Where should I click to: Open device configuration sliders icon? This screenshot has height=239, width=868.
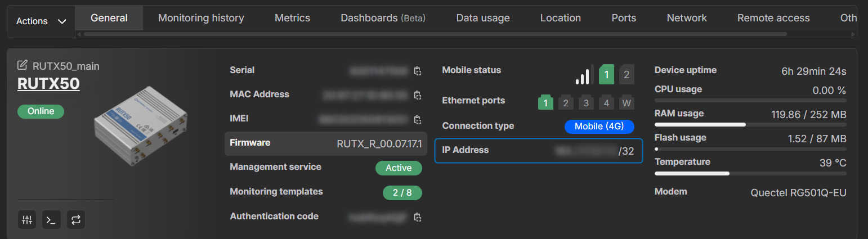[26, 220]
